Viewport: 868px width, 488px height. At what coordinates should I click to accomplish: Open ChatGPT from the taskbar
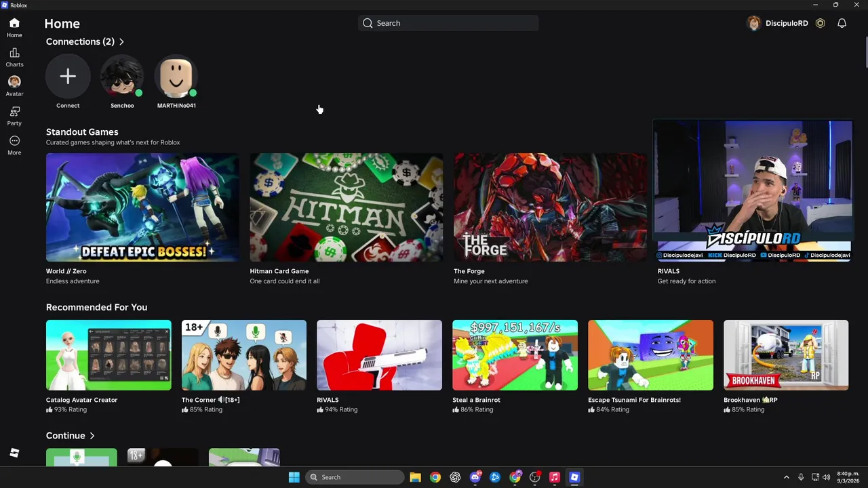(455, 477)
